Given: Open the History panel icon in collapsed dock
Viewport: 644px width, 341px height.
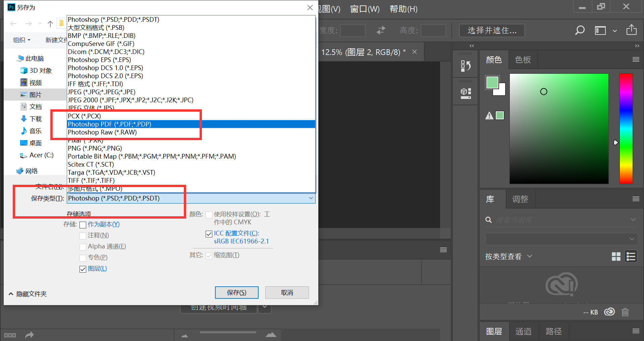Looking at the screenshot, I should pyautogui.click(x=466, y=66).
